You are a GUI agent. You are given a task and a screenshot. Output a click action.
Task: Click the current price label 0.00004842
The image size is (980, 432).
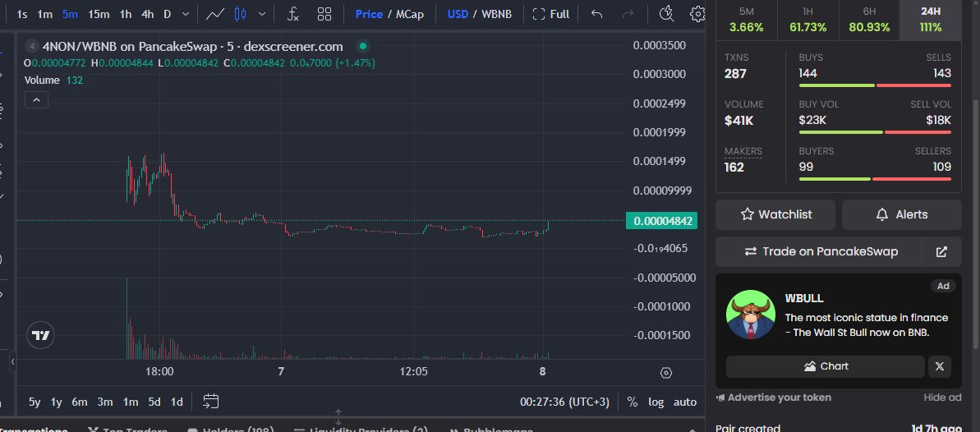[662, 221]
